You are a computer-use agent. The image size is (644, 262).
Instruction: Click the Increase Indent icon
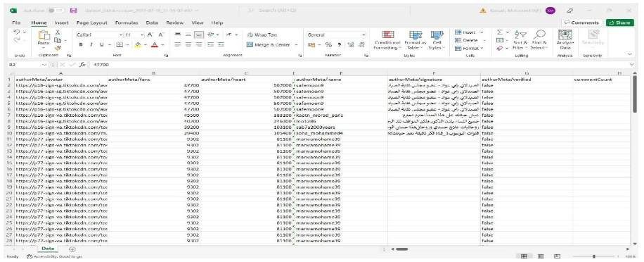pyautogui.click(x=221, y=44)
